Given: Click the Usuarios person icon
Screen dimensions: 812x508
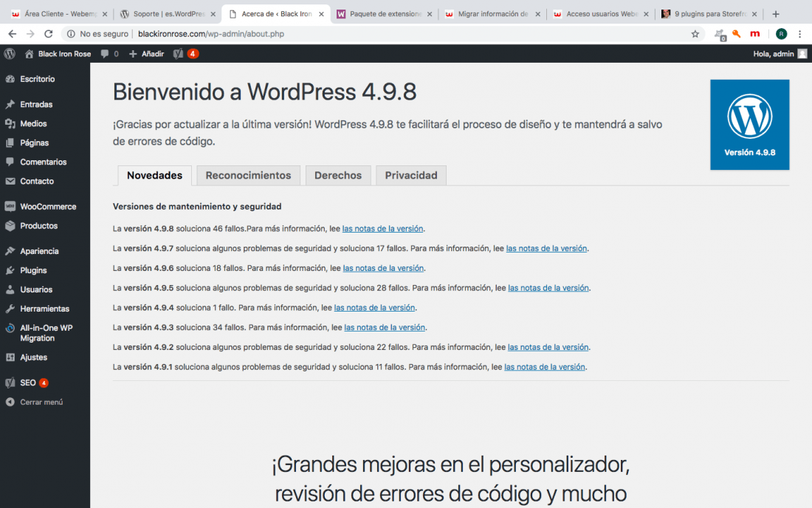Looking at the screenshot, I should click(x=10, y=289).
